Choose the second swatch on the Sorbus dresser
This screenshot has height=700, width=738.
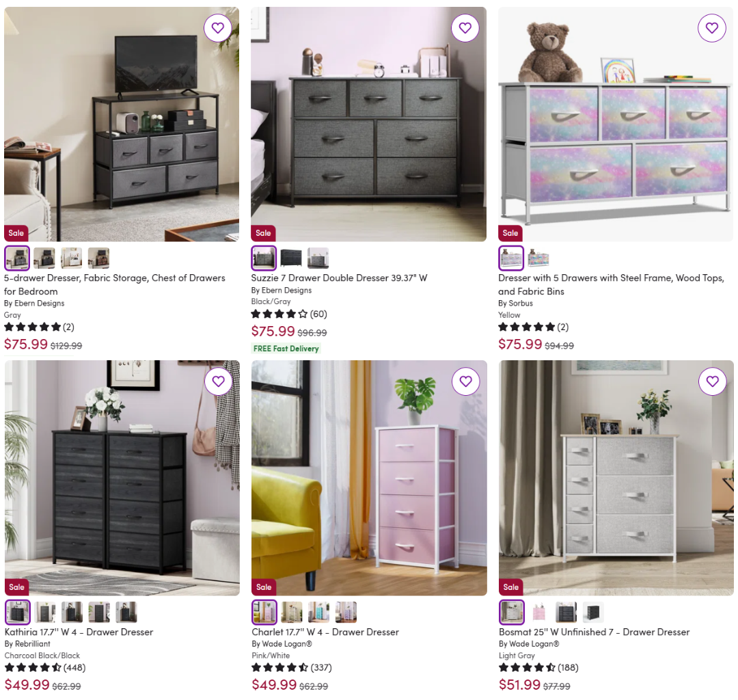point(538,258)
